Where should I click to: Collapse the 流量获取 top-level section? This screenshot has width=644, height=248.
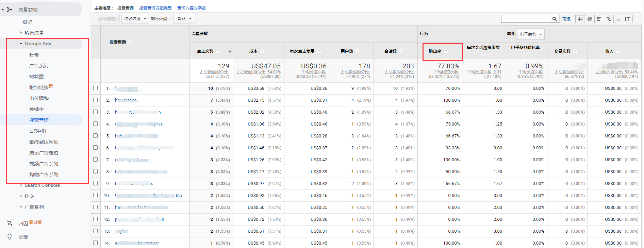(3, 10)
